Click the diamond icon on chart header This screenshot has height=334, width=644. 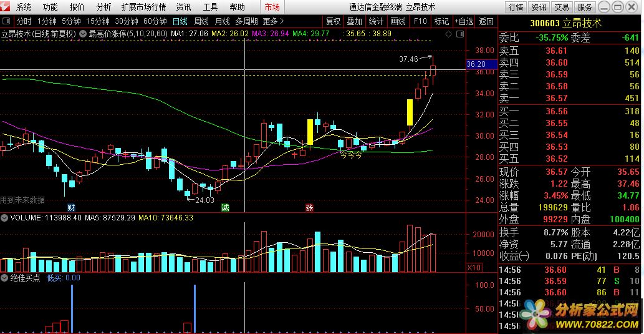click(x=448, y=34)
